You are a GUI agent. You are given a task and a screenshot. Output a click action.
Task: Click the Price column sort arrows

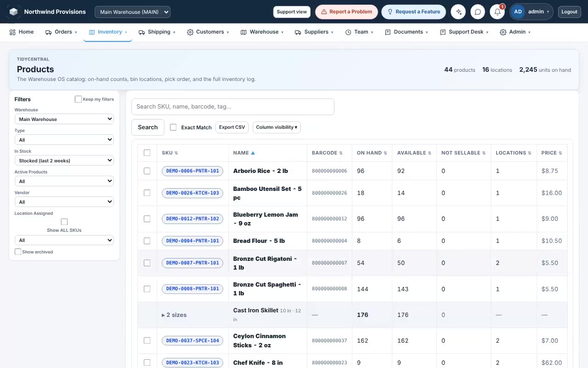[560, 153]
